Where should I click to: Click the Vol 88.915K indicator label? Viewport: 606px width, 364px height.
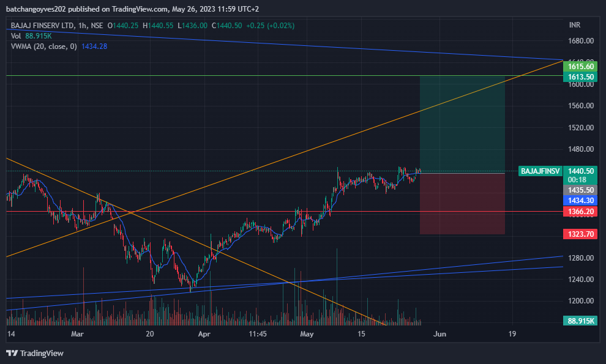[x=31, y=36]
